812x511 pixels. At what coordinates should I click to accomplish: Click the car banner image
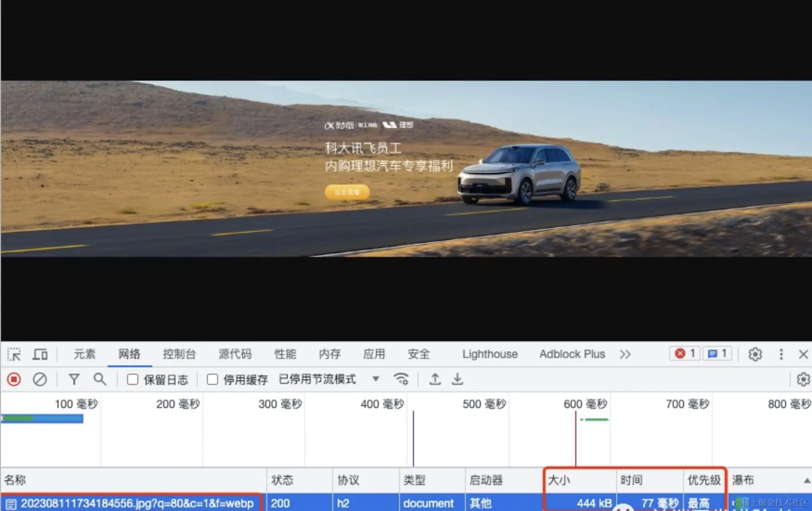(x=406, y=169)
